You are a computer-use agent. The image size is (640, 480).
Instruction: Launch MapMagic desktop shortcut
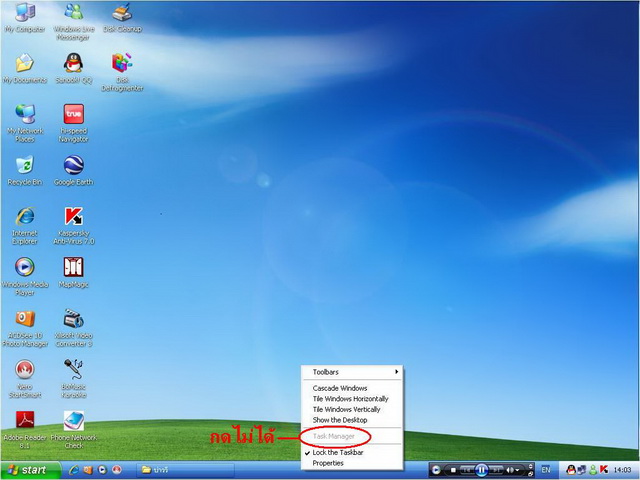coord(73,272)
